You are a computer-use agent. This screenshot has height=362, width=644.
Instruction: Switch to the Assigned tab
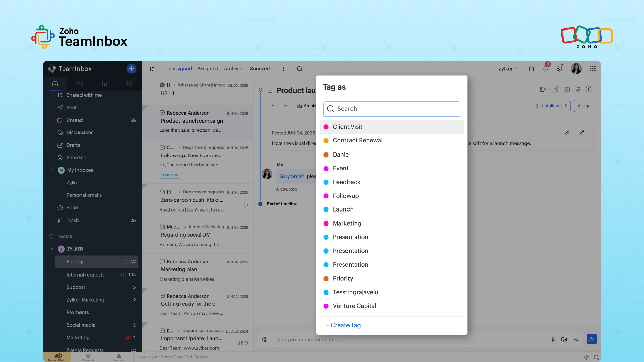tap(208, 69)
